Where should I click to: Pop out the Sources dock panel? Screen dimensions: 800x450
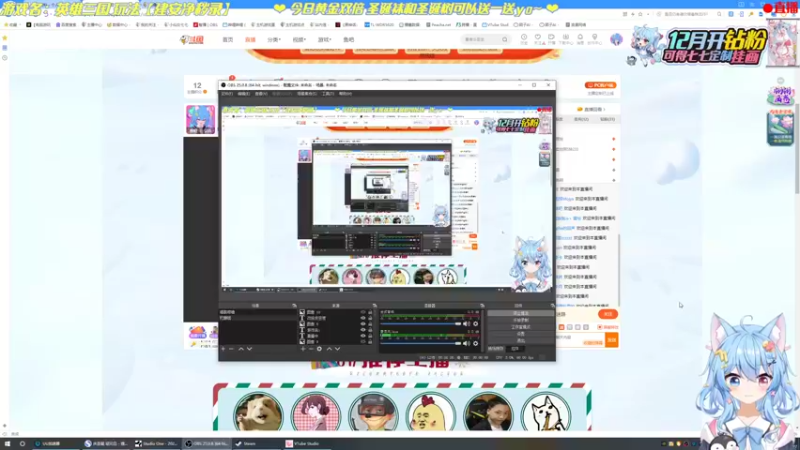tap(374, 305)
